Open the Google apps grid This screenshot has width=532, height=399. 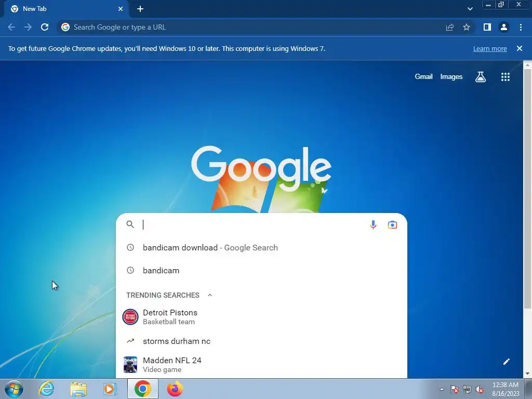pyautogui.click(x=506, y=77)
